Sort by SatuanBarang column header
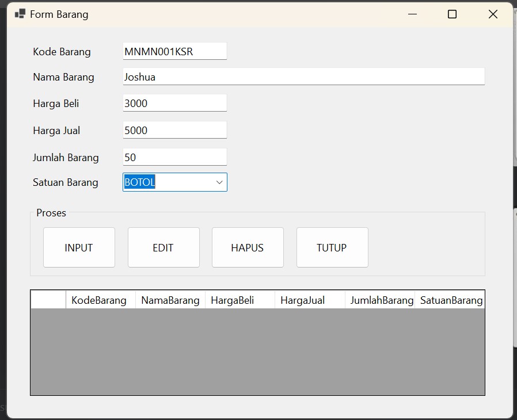517x420 pixels. [450, 300]
